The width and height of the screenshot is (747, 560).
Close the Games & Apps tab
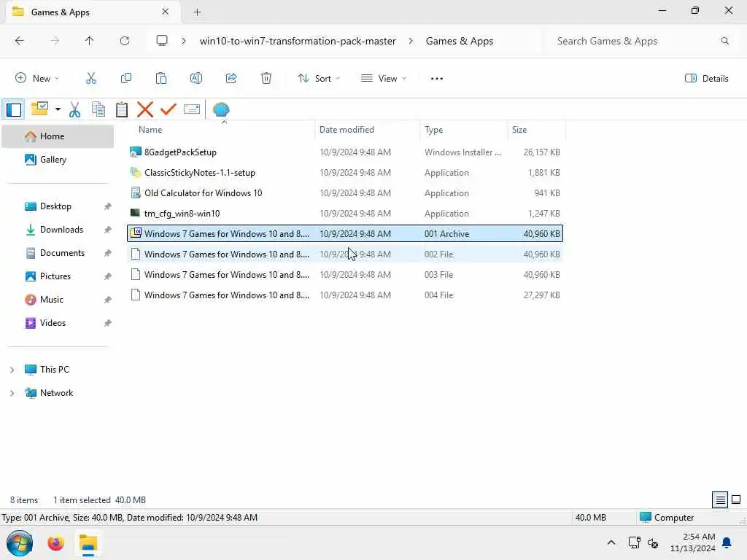pyautogui.click(x=166, y=12)
